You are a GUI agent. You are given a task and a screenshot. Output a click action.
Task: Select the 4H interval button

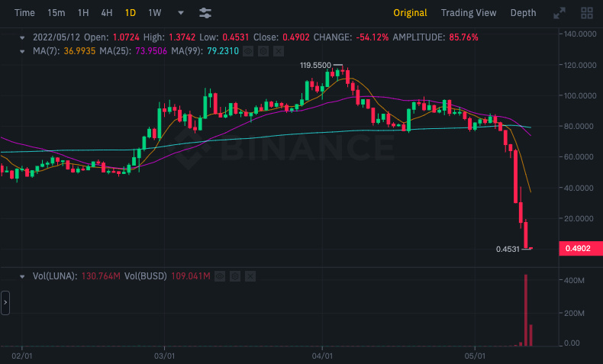pos(107,13)
